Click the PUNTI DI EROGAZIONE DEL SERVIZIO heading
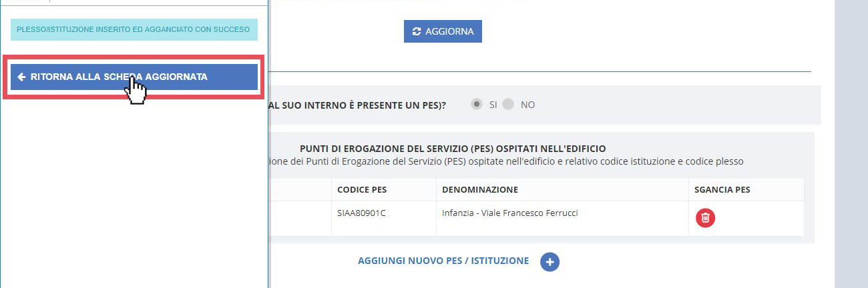Viewport: 868px width, 288px height. coord(453,149)
